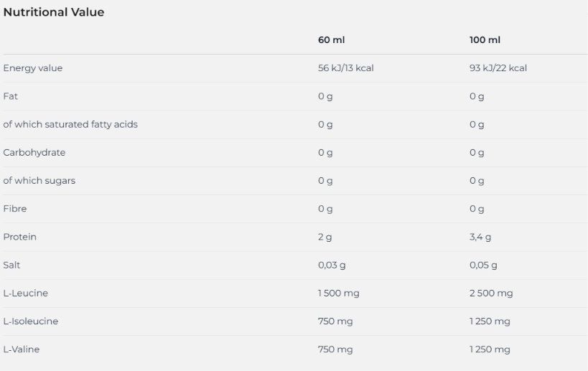This screenshot has height=371, width=588.
Task: Click the Energy value row label
Action: (32, 68)
